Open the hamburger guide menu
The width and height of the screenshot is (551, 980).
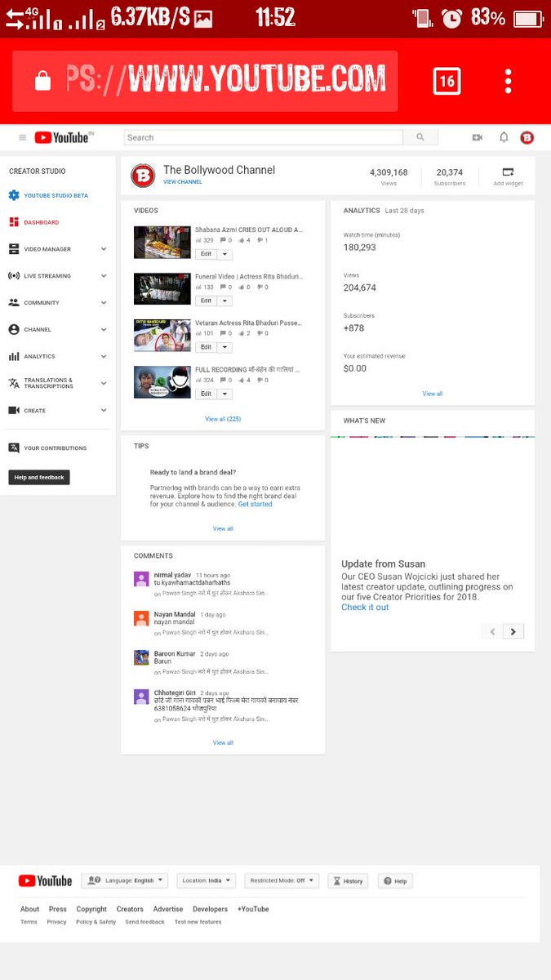point(22,137)
